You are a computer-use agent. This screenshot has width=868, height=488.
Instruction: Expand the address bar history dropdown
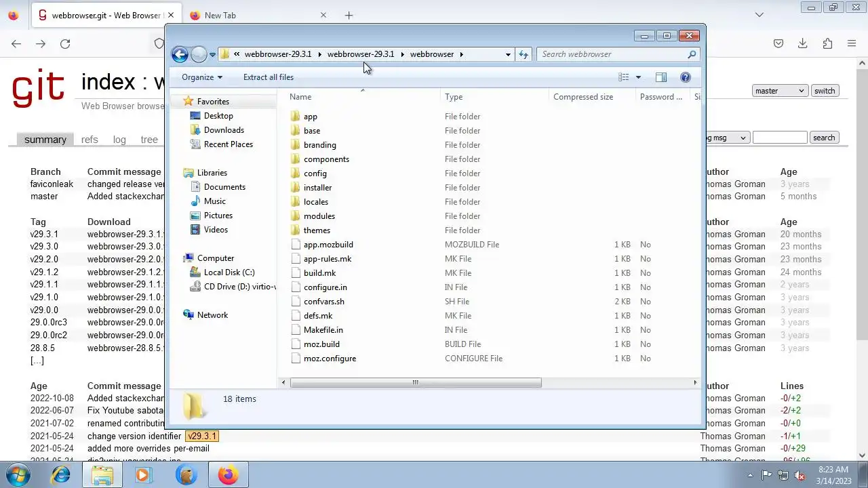click(508, 54)
